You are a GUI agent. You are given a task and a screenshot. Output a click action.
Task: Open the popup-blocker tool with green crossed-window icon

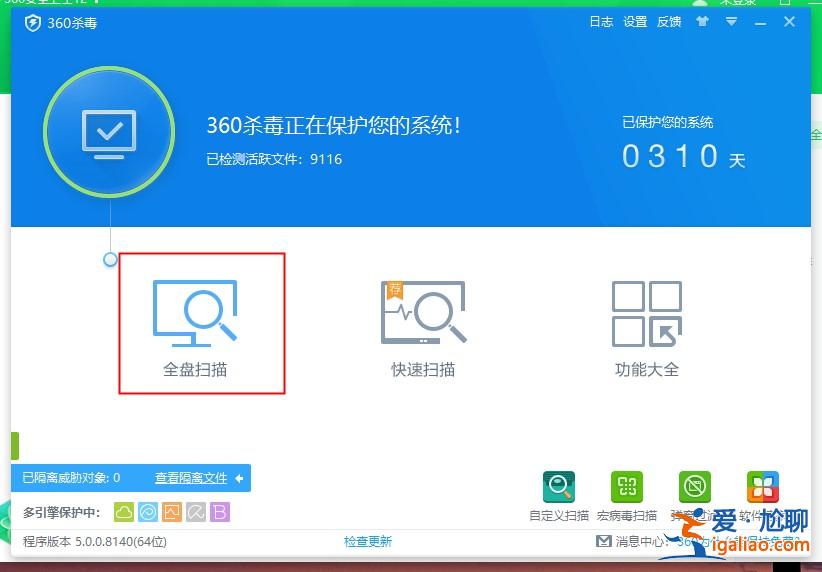point(695,487)
